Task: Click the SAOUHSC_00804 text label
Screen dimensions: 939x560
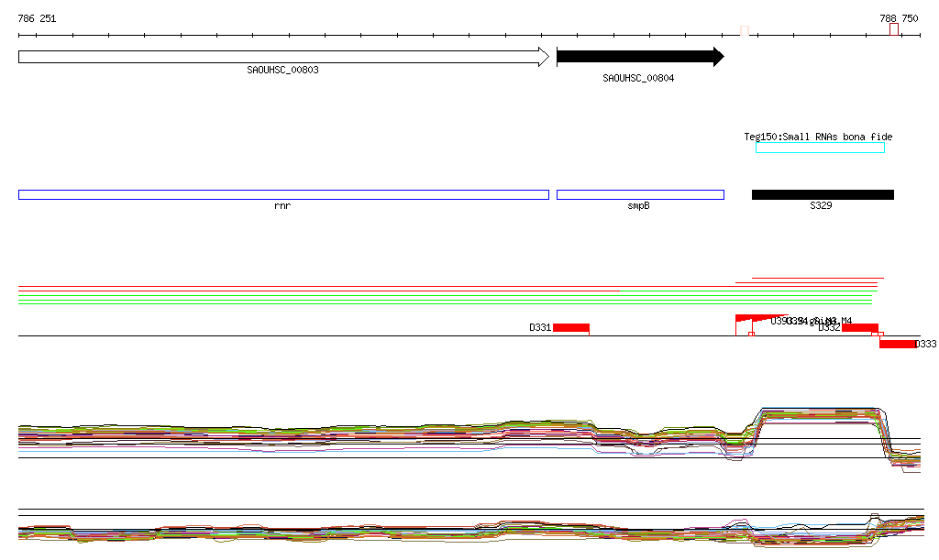Action: (x=638, y=79)
